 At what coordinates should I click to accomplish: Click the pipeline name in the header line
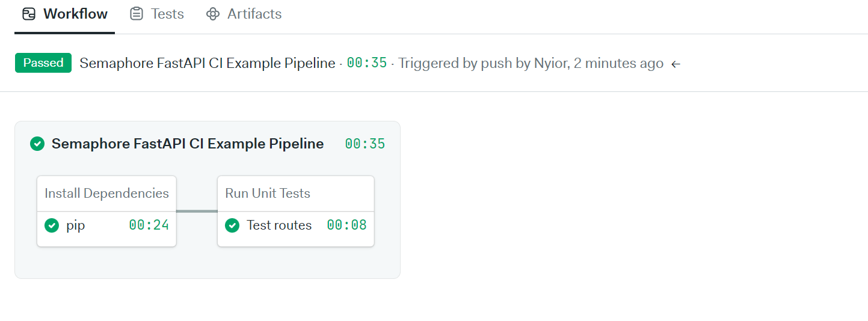point(208,63)
